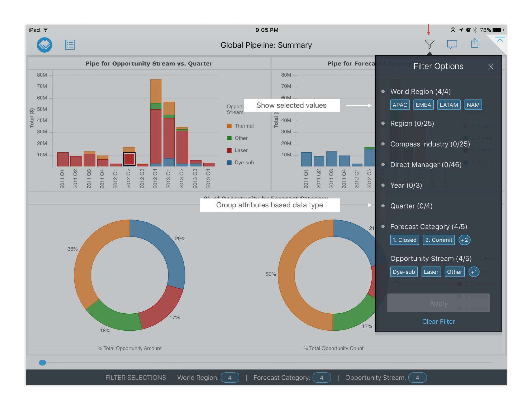Viewport: 532px width, 411px height.
Task: Tap Opportunity Stream count badge in footer
Action: coord(417,378)
